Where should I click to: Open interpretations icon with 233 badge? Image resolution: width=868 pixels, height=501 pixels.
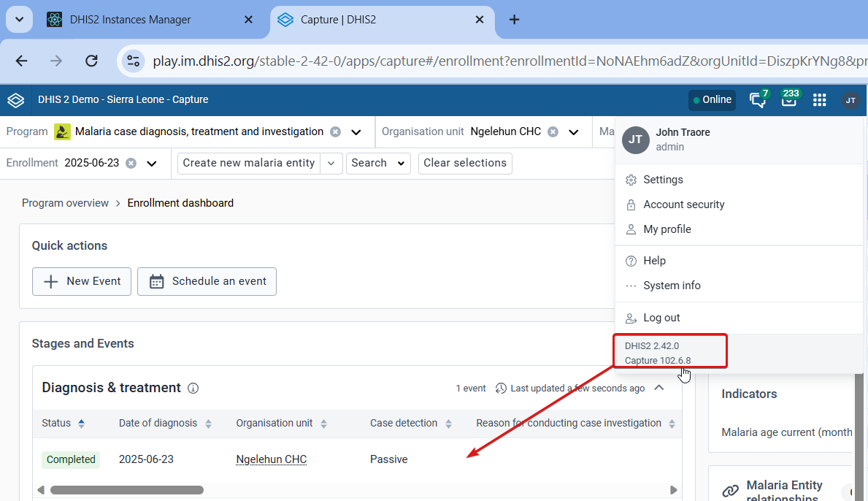coord(789,99)
